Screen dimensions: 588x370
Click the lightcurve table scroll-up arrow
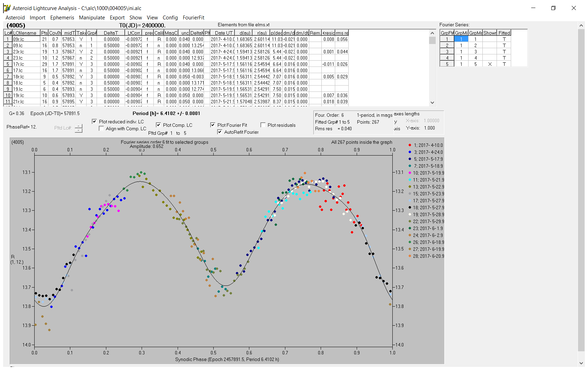pyautogui.click(x=432, y=33)
